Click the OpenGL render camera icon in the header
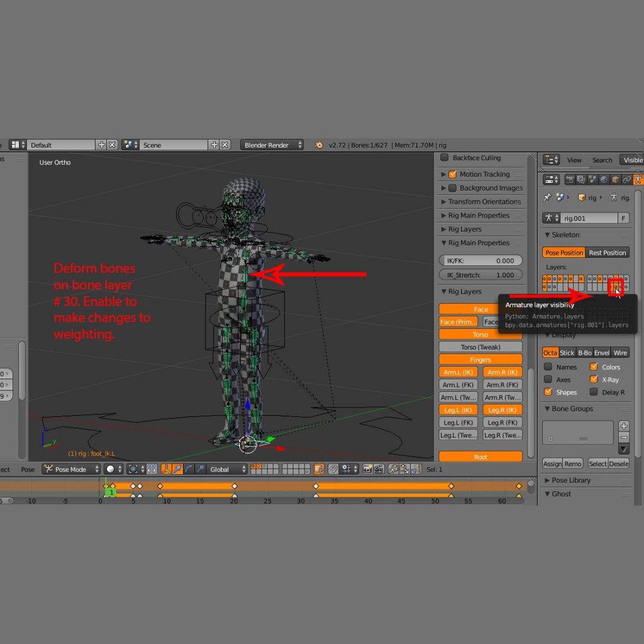The image size is (644, 644). [x=369, y=469]
